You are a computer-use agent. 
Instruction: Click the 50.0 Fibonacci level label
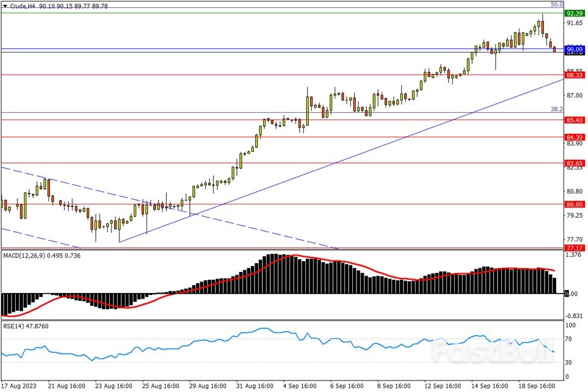[557, 4]
